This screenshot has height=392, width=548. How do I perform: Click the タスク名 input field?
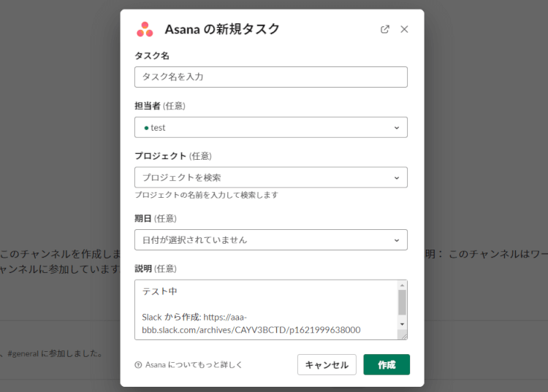tap(270, 77)
